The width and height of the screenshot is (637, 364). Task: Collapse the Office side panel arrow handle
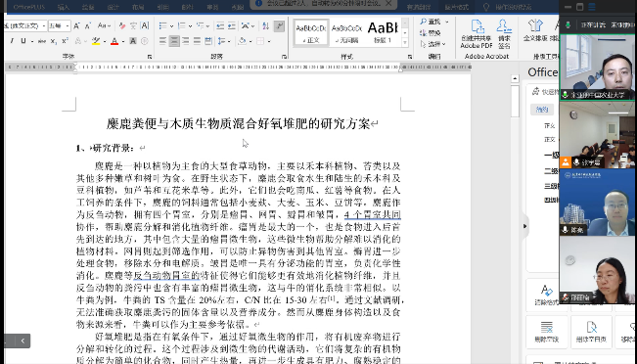[x=524, y=226]
